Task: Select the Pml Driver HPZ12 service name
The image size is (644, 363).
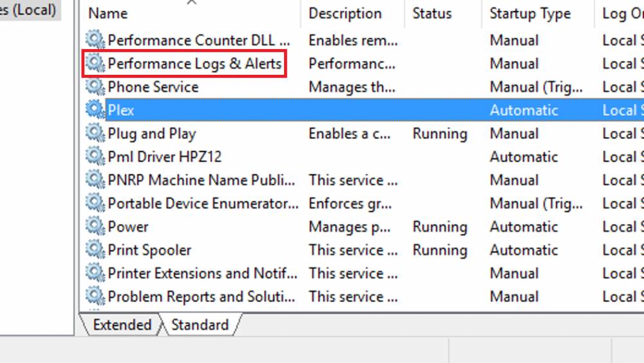Action: 165,157
